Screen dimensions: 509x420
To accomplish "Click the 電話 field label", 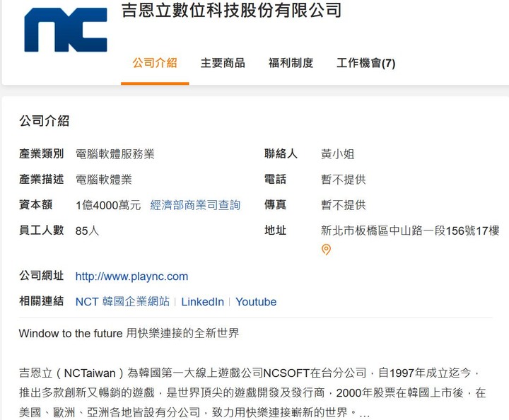I will (275, 179).
